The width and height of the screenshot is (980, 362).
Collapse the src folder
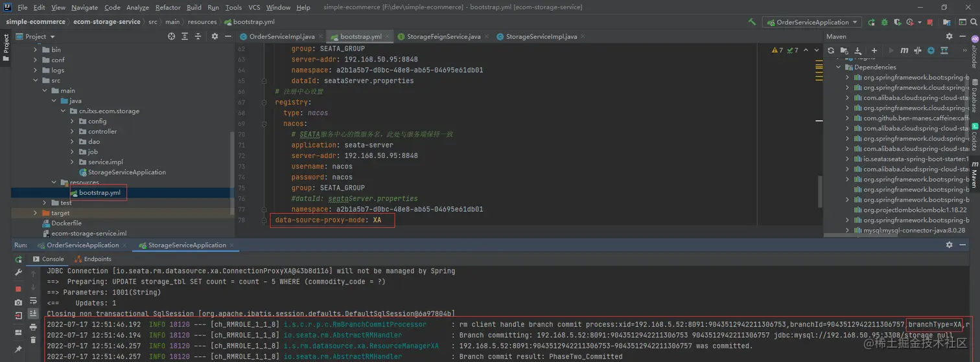(36, 80)
